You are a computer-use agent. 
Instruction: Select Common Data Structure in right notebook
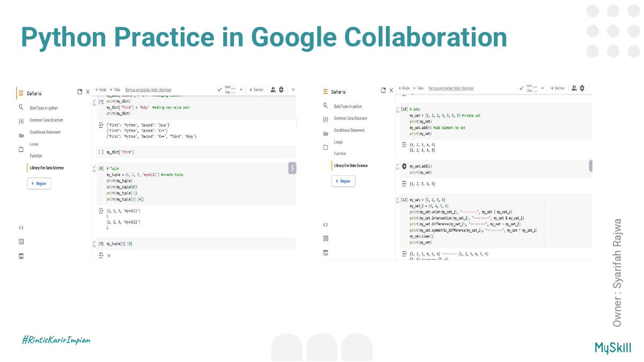coord(351,118)
